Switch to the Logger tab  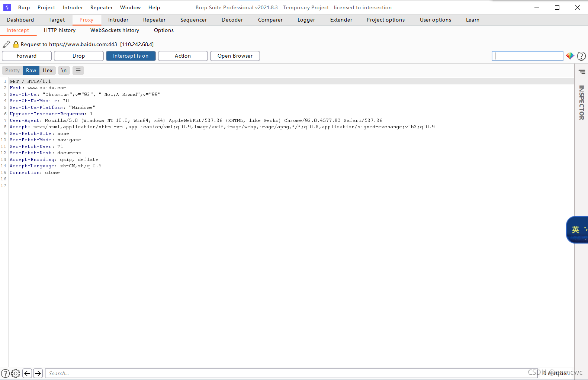tap(306, 20)
